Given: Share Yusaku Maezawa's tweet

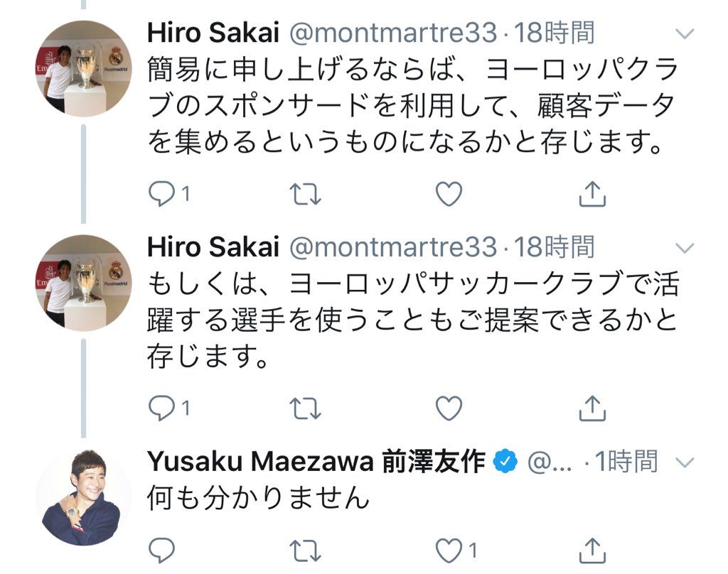Looking at the screenshot, I should pyautogui.click(x=592, y=551).
